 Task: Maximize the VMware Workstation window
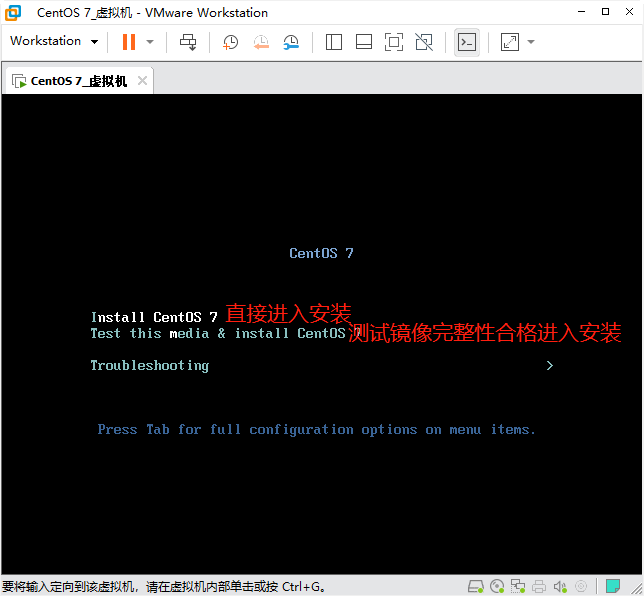tap(605, 12)
